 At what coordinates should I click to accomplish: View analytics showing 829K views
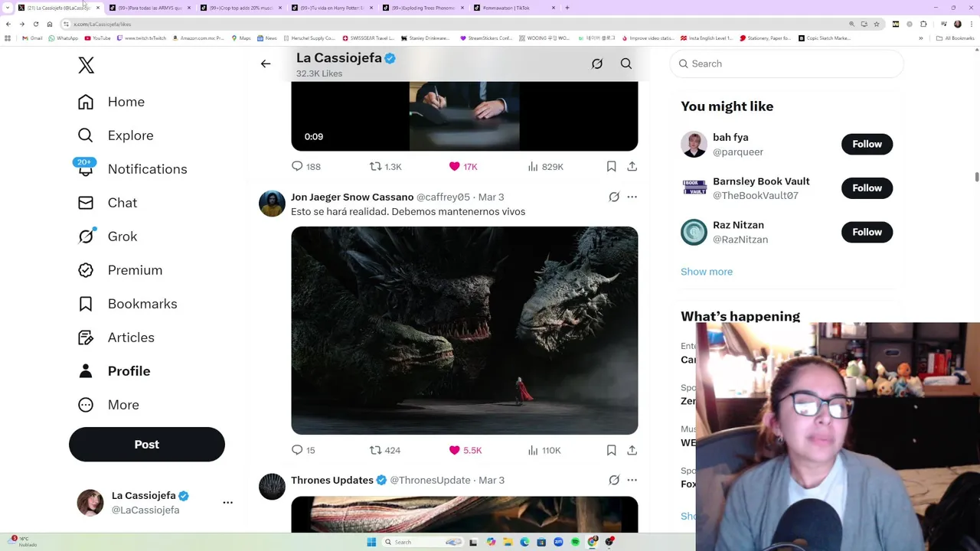[545, 166]
